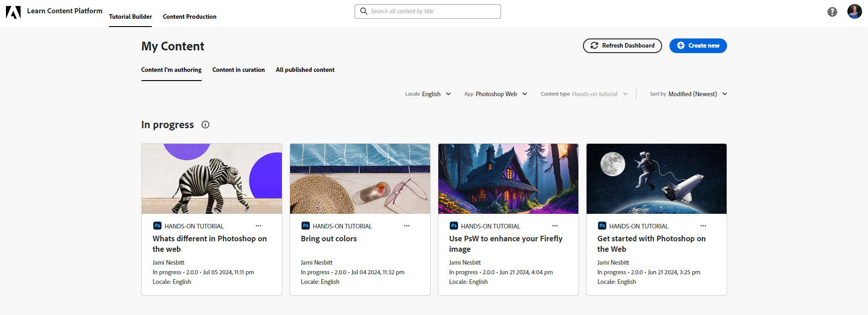Open the poolside hat and sunglasses thumbnail
This screenshot has height=315, width=868.
click(360, 179)
